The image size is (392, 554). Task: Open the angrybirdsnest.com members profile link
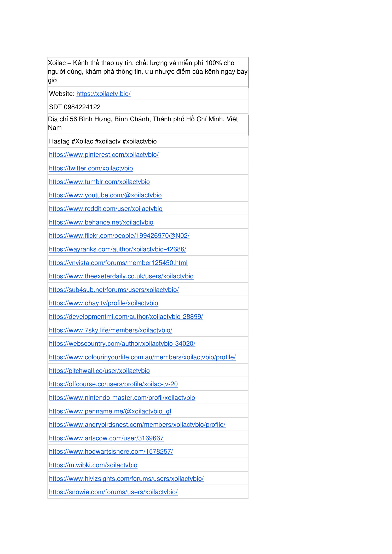137,425
